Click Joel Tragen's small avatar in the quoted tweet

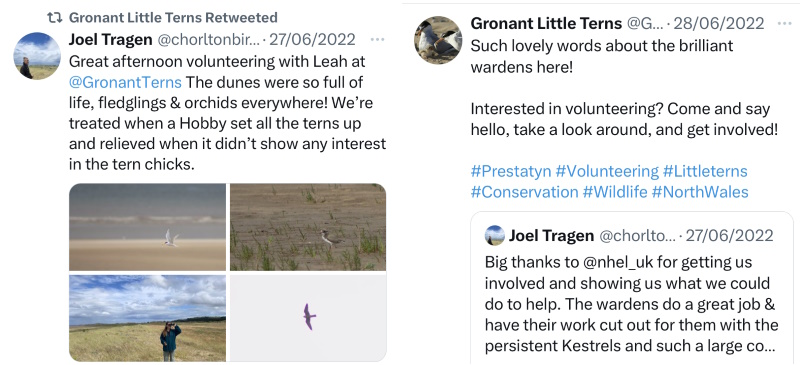494,235
